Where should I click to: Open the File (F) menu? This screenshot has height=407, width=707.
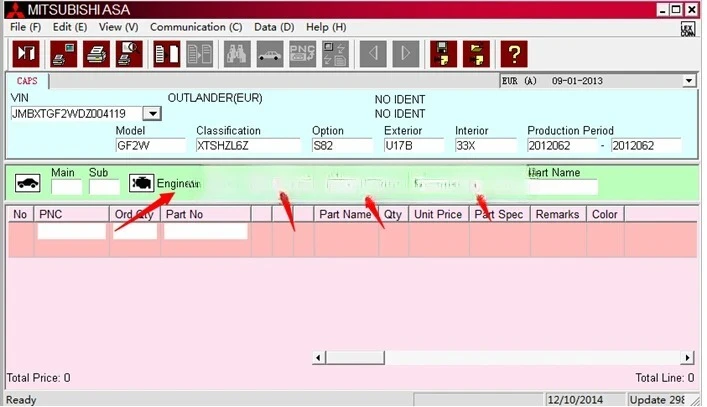coord(25,27)
